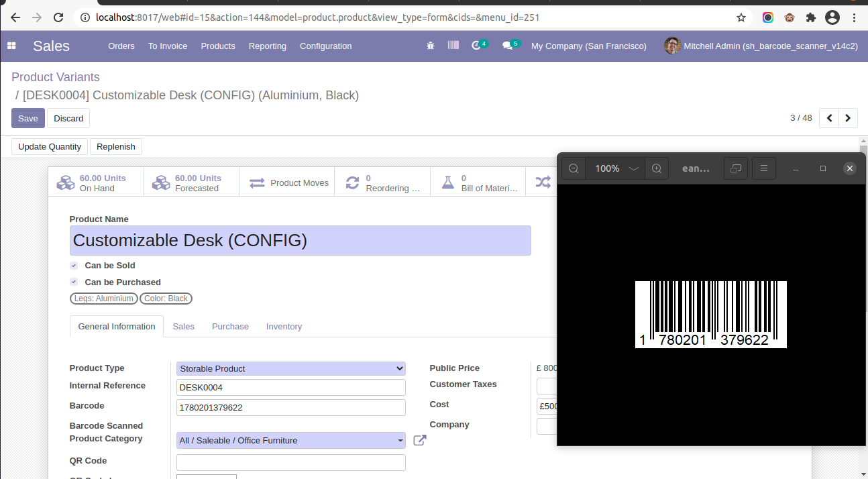This screenshot has width=868, height=479.
Task: Open messages chat icon with badge 5
Action: 510,45
